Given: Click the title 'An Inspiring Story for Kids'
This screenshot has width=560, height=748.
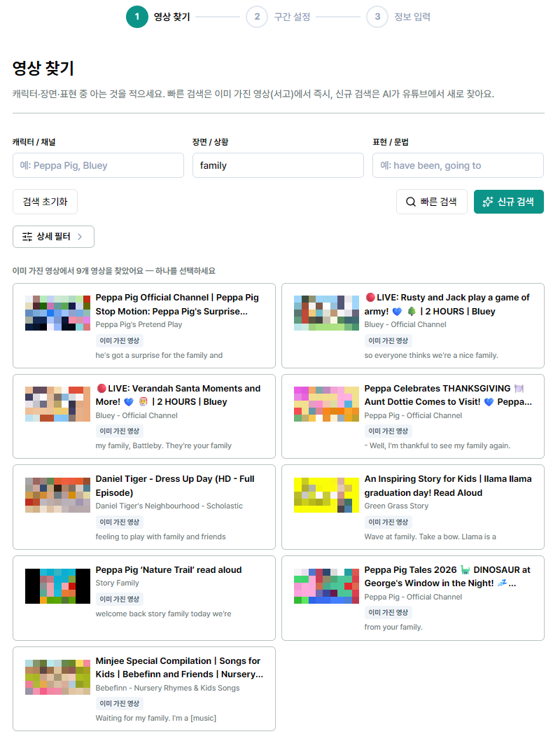Looking at the screenshot, I should click(x=448, y=485).
